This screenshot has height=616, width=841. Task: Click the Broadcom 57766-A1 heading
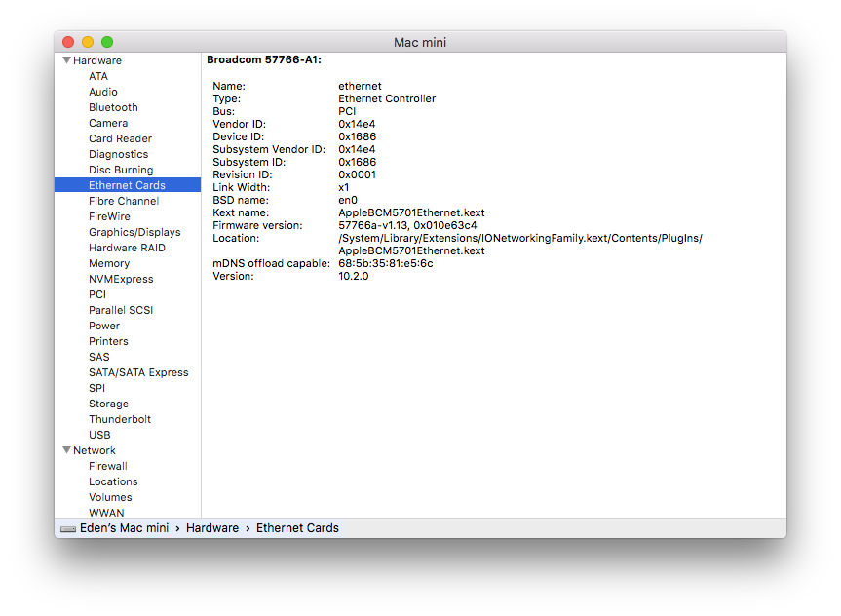click(x=264, y=59)
